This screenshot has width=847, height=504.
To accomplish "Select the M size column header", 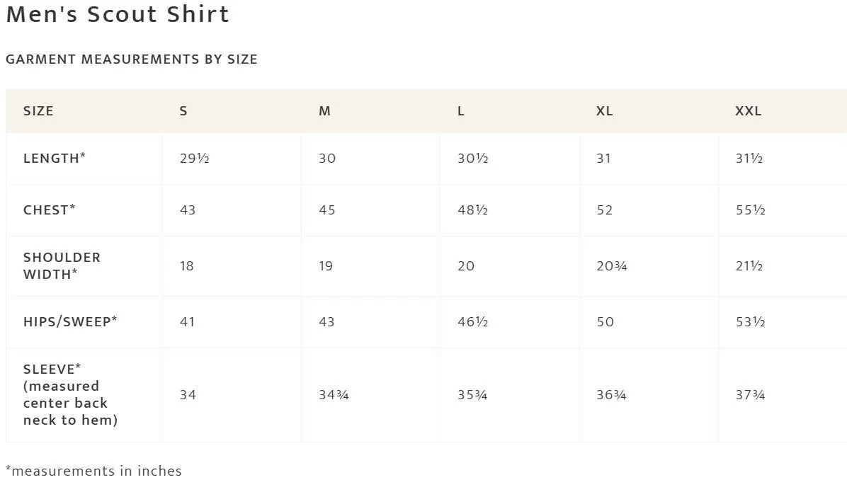I will 324,110.
